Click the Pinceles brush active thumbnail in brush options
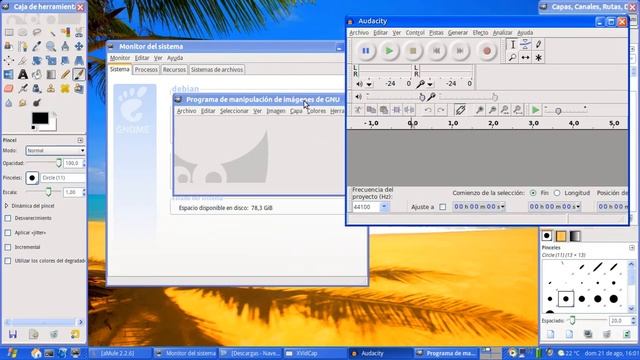The image size is (640, 360). click(32, 178)
